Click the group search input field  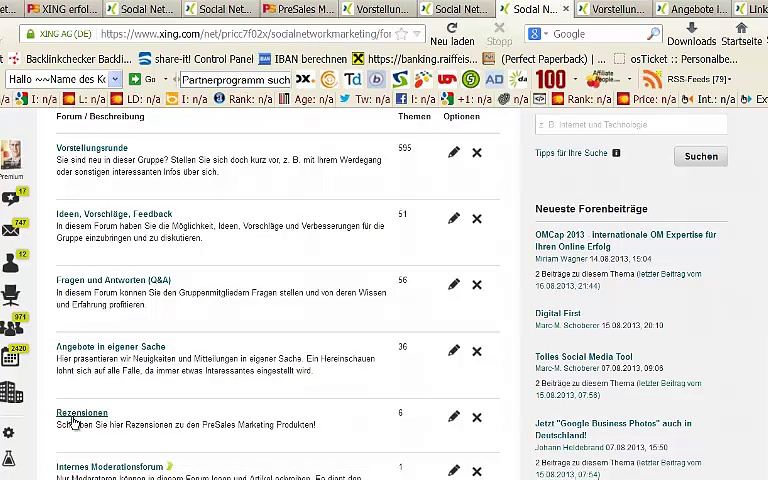coord(631,125)
